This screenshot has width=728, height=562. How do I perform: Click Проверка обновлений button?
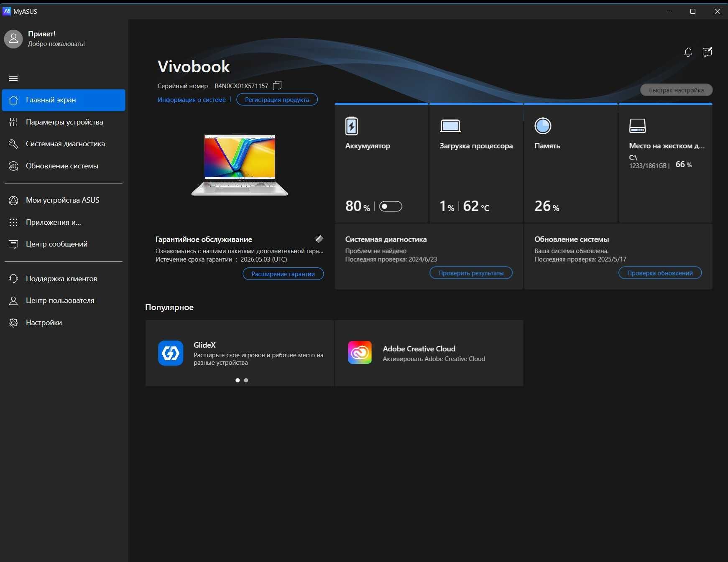[660, 273]
